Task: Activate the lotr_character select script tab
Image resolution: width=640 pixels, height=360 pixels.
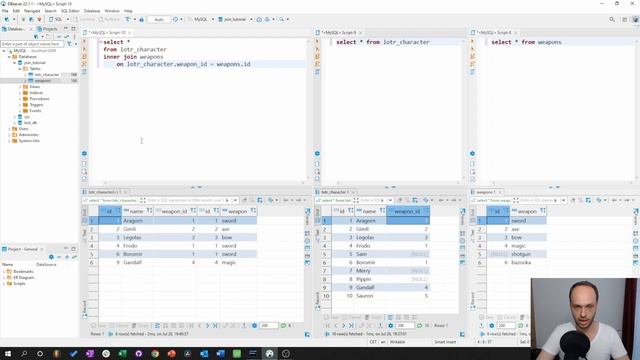Action: click(x=339, y=32)
